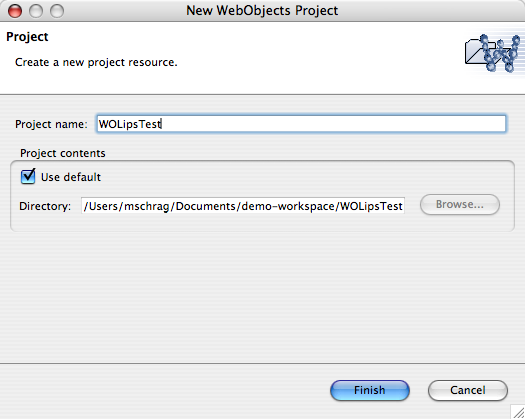Click the Project name: label

coord(51,124)
